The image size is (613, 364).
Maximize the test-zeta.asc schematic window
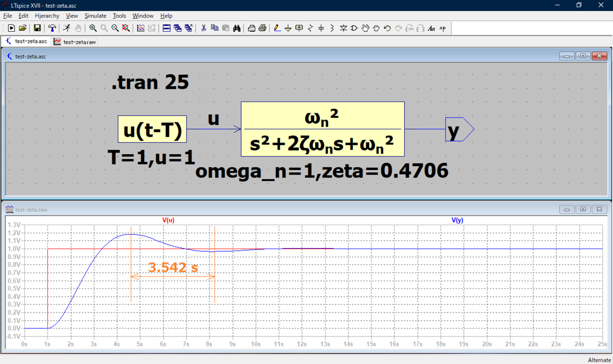pos(583,56)
